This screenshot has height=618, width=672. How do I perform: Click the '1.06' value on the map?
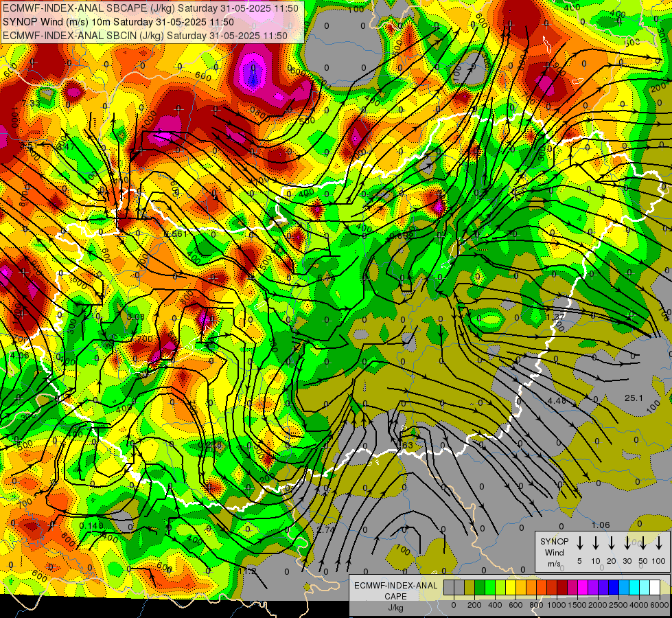tap(601, 525)
